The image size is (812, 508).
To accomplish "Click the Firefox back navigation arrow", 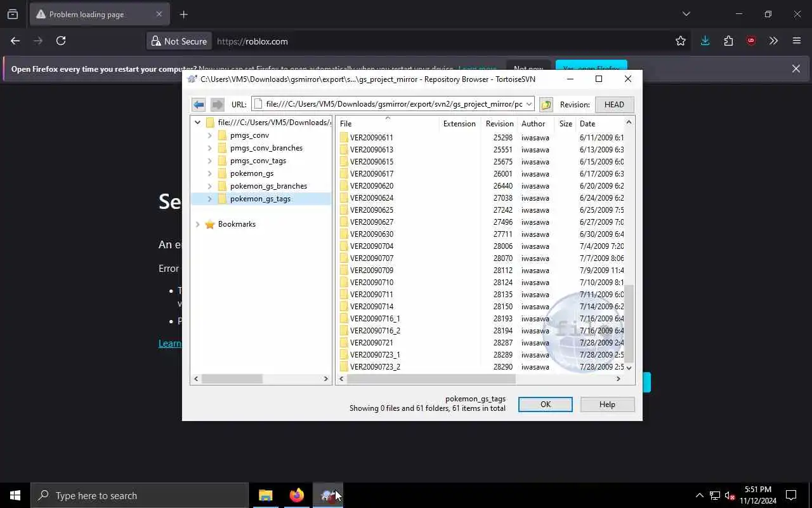I will coord(15,41).
